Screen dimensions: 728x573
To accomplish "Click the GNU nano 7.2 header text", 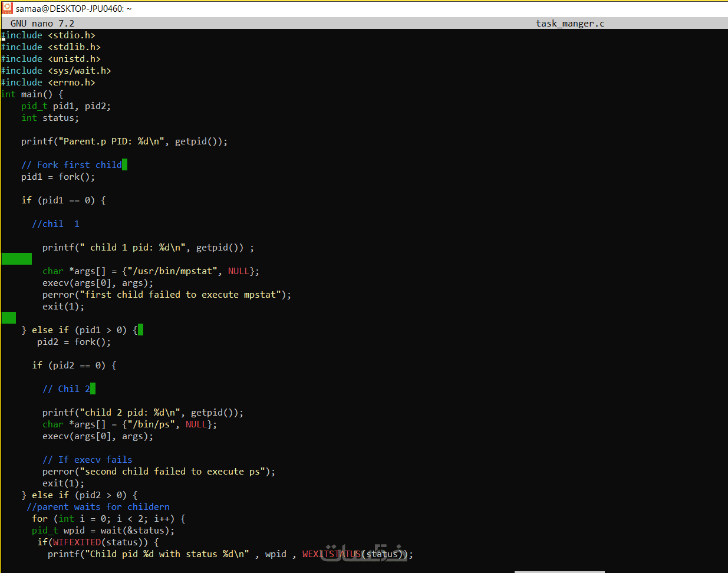I will coord(42,24).
